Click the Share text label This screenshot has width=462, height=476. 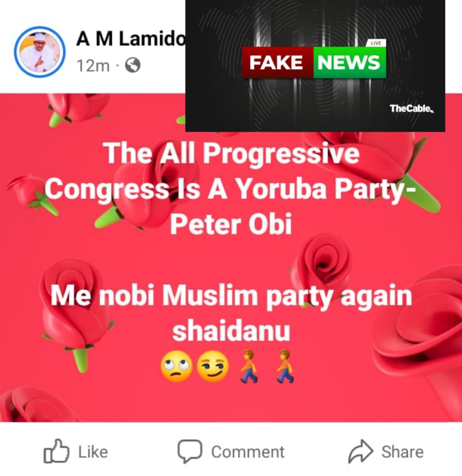403,452
